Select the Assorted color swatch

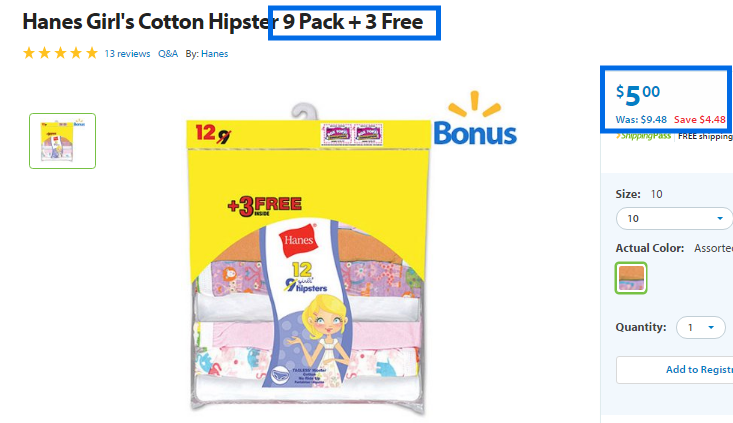point(631,278)
